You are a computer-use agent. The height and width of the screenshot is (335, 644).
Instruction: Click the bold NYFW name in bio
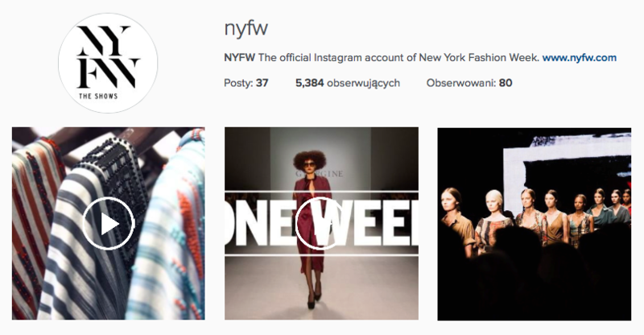pyautogui.click(x=239, y=57)
